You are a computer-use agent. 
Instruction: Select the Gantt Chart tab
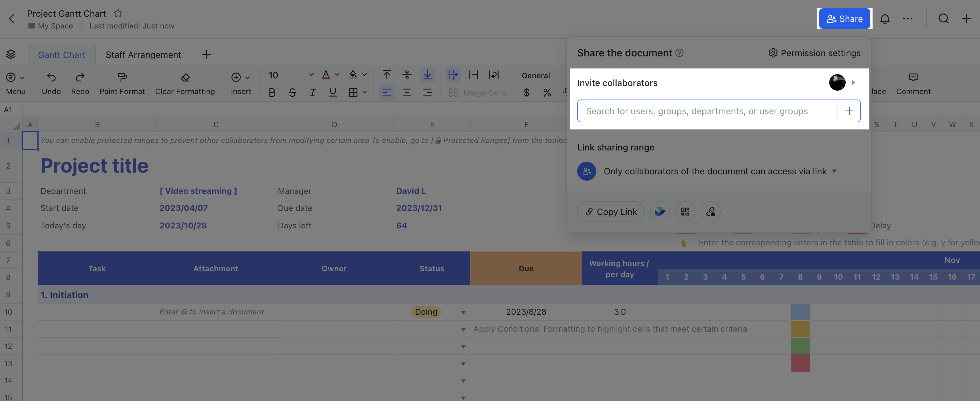pos(62,55)
